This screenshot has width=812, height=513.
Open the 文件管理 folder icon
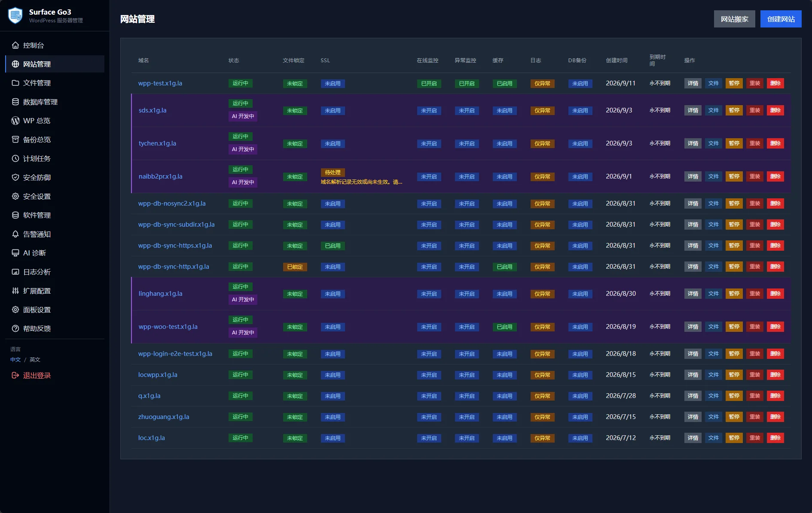(15, 83)
